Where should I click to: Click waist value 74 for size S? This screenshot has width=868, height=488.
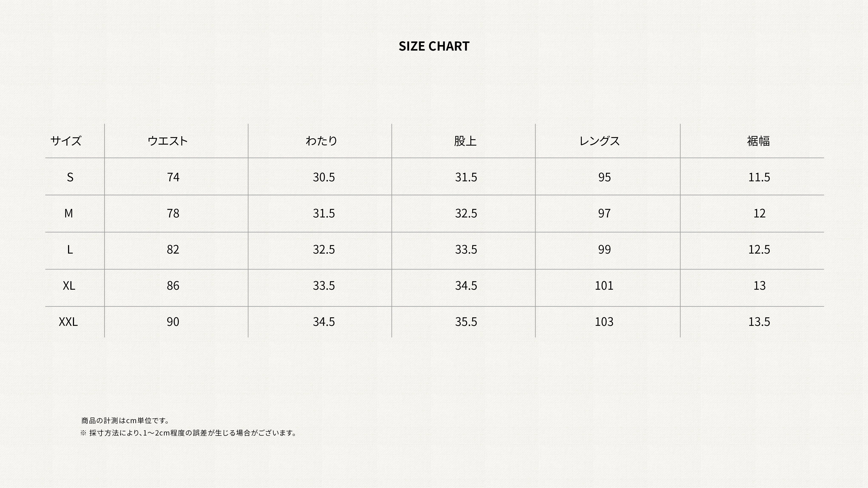click(173, 177)
